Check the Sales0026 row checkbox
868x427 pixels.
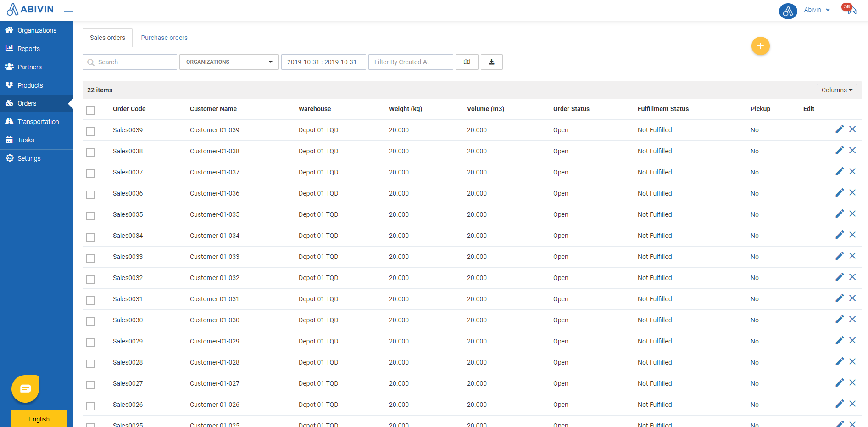pyautogui.click(x=91, y=406)
